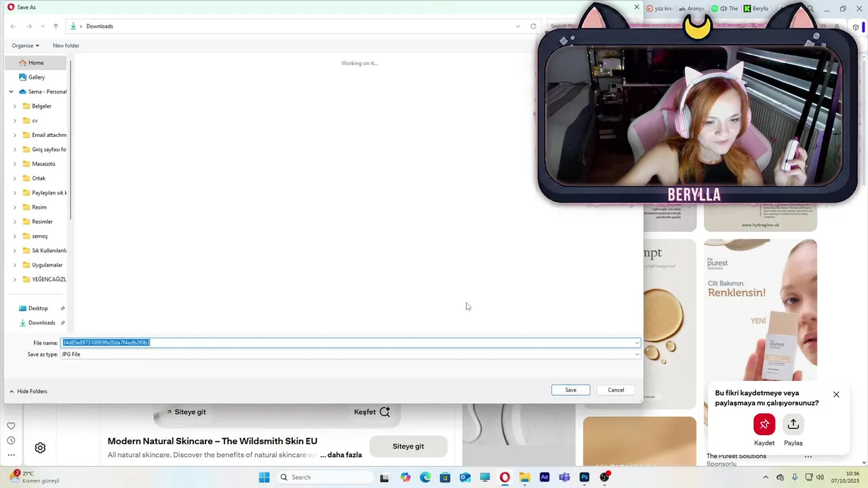Click Siteye git beside Modern Natural Skincare
The width and height of the screenshot is (868, 488).
(408, 447)
